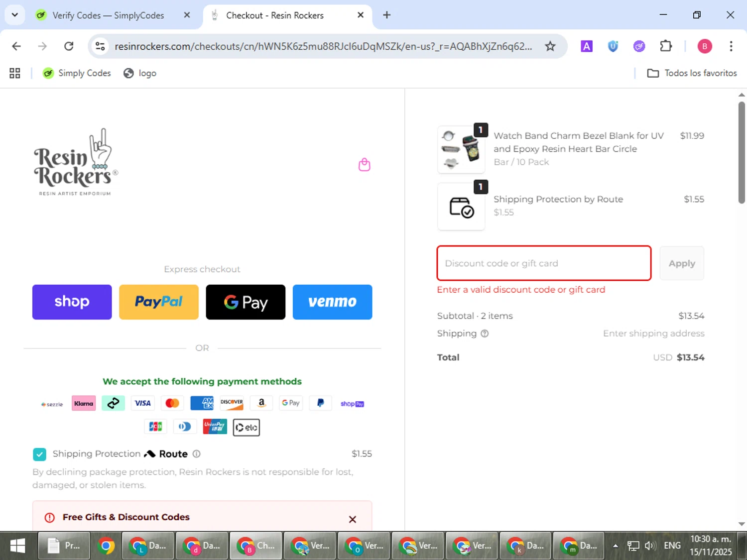
Task: Open the Pr... notepad taskbar item
Action: coord(65,546)
